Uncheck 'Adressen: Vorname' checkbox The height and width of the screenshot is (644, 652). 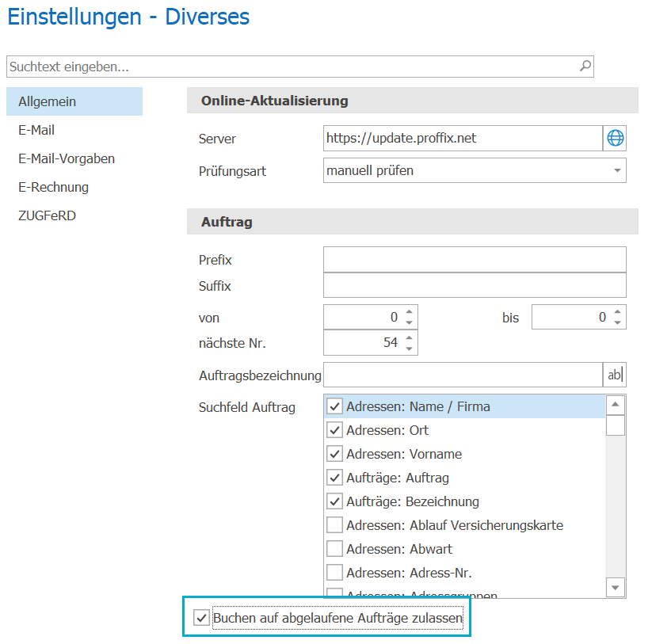pos(335,454)
